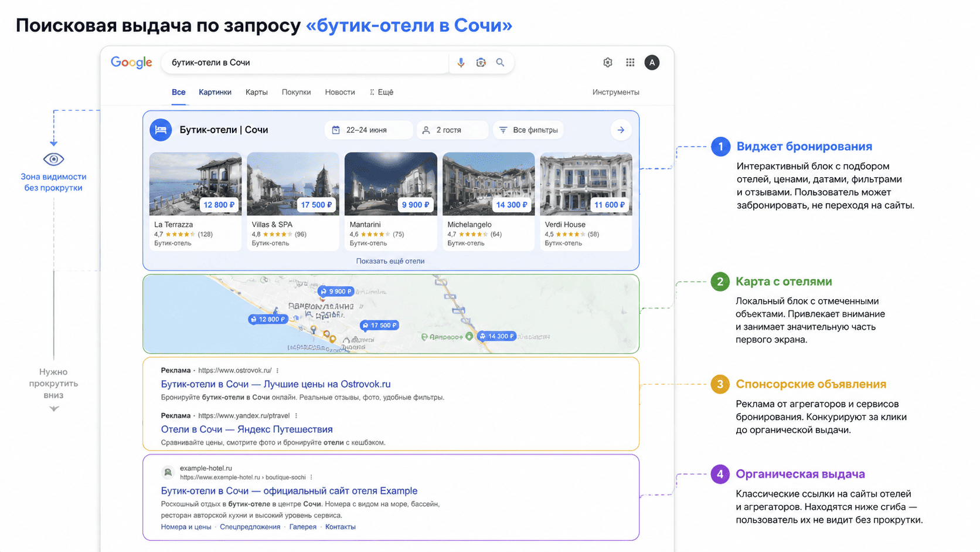Click the example-hotel.ru site favicon
The width and height of the screenshot is (980, 552).
[x=168, y=472]
